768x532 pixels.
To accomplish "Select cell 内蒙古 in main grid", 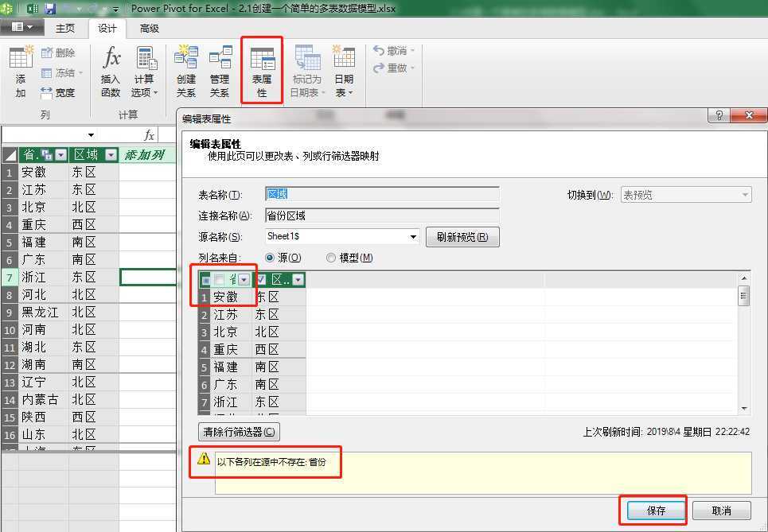I will (x=44, y=400).
